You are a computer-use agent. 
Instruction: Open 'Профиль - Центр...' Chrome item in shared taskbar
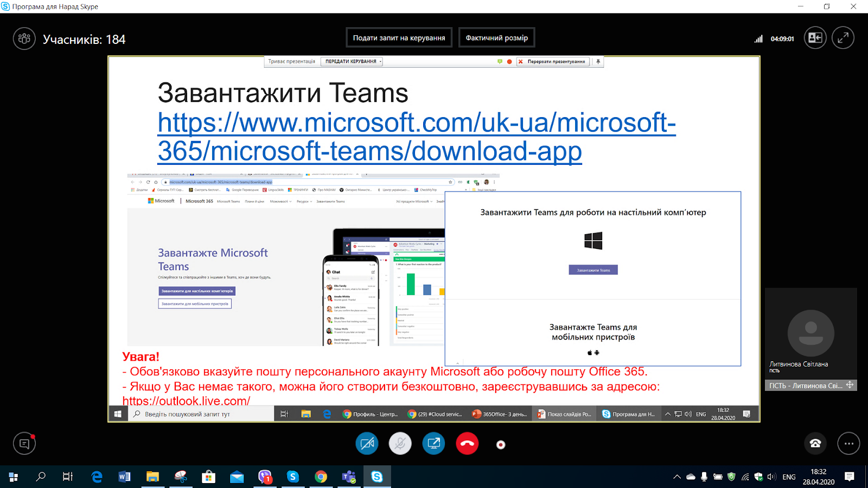tap(371, 414)
